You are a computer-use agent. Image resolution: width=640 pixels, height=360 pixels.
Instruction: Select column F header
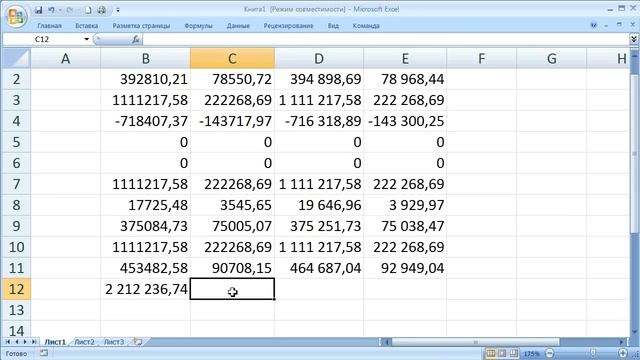[482, 58]
